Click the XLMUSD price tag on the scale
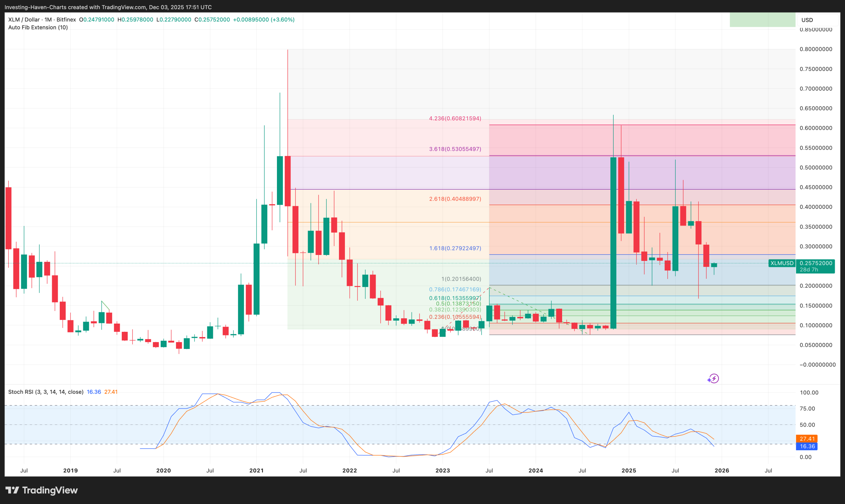Screen dimensions: 845x504 [782, 263]
